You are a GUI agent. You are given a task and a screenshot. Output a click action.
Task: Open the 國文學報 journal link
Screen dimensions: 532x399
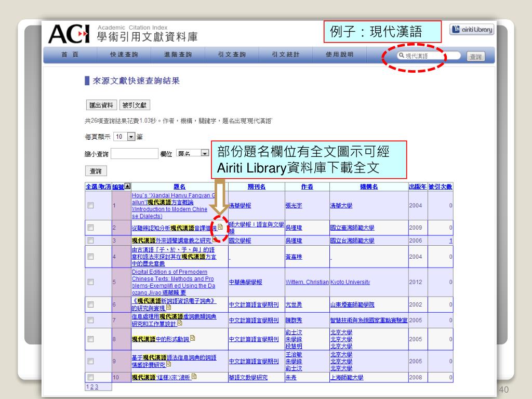click(x=240, y=241)
